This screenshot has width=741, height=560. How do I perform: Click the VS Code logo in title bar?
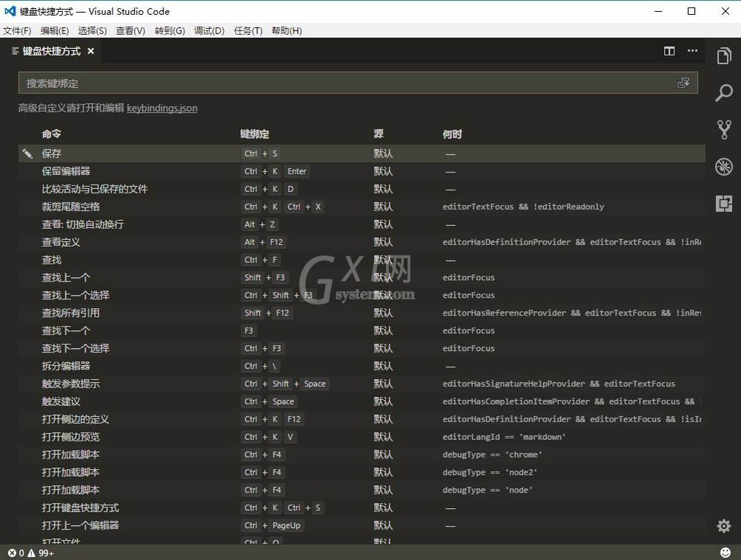(x=10, y=11)
